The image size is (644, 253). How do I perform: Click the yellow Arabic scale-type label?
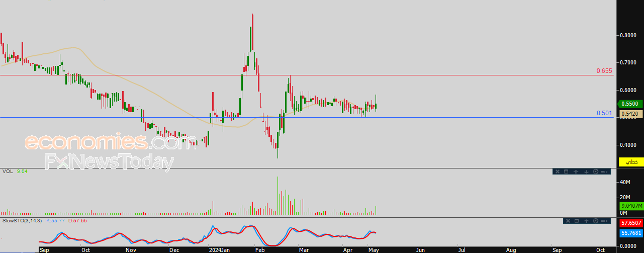[632, 162]
